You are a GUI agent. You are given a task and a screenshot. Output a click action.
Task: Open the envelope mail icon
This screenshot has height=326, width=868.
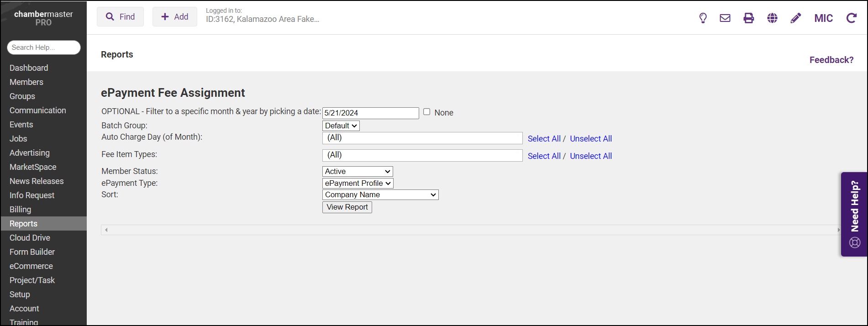tap(725, 18)
